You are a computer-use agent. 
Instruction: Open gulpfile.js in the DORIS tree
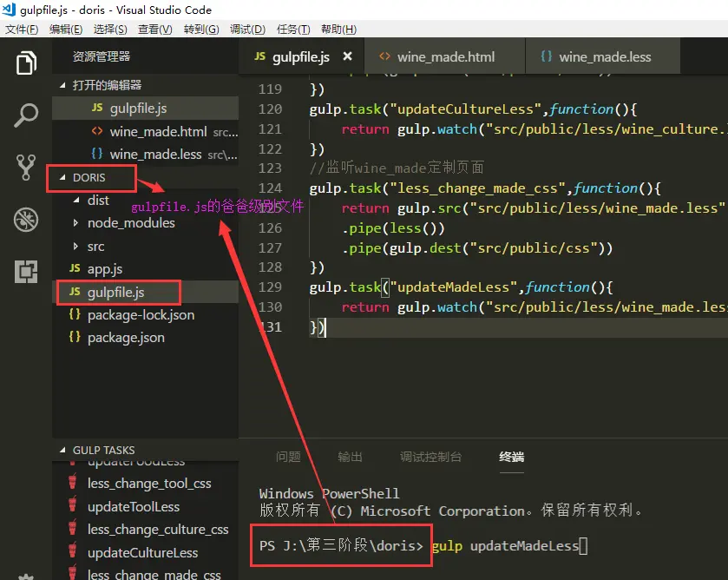pos(145,292)
